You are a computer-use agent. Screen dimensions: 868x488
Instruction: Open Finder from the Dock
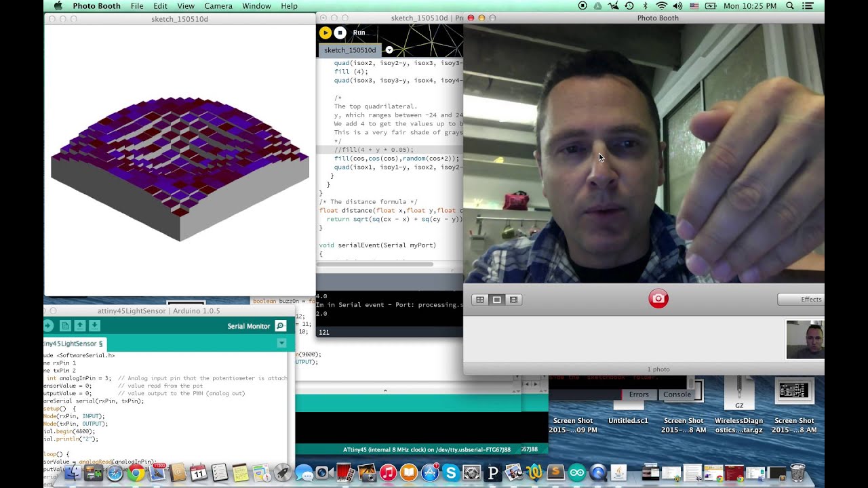[x=73, y=472]
